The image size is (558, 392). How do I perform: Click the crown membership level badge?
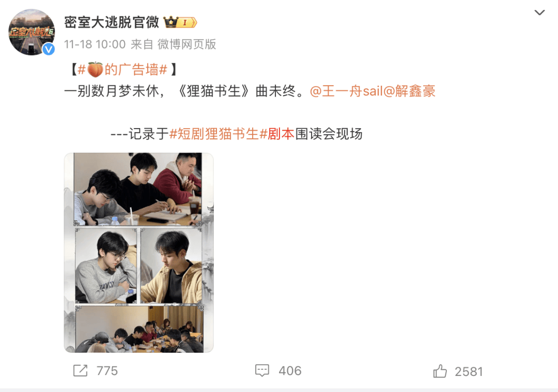[180, 22]
